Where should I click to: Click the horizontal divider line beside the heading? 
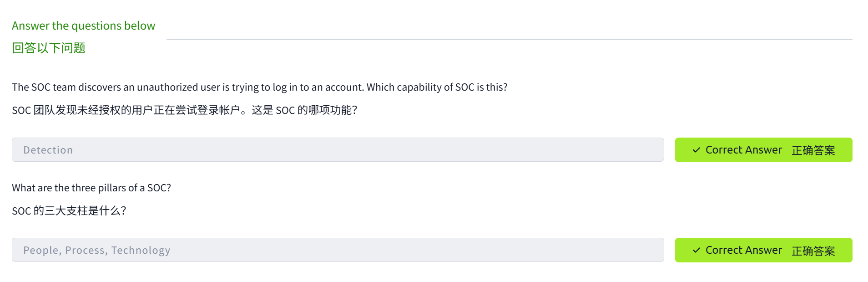pyautogui.click(x=509, y=40)
